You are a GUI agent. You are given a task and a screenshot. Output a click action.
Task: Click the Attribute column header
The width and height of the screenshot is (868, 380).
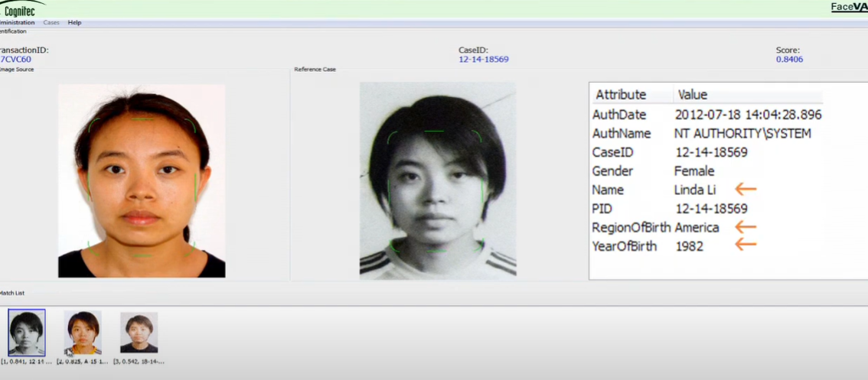click(x=621, y=95)
